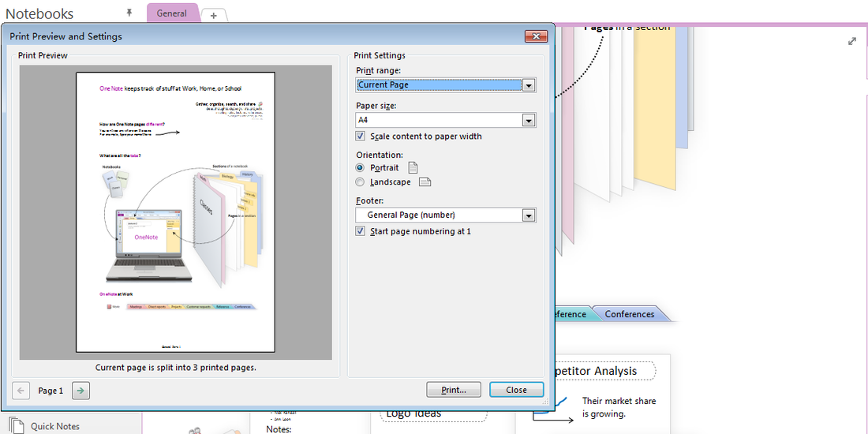Open Quick Notes in the notebook pane
Screen dimensions: 868x434
54,426
